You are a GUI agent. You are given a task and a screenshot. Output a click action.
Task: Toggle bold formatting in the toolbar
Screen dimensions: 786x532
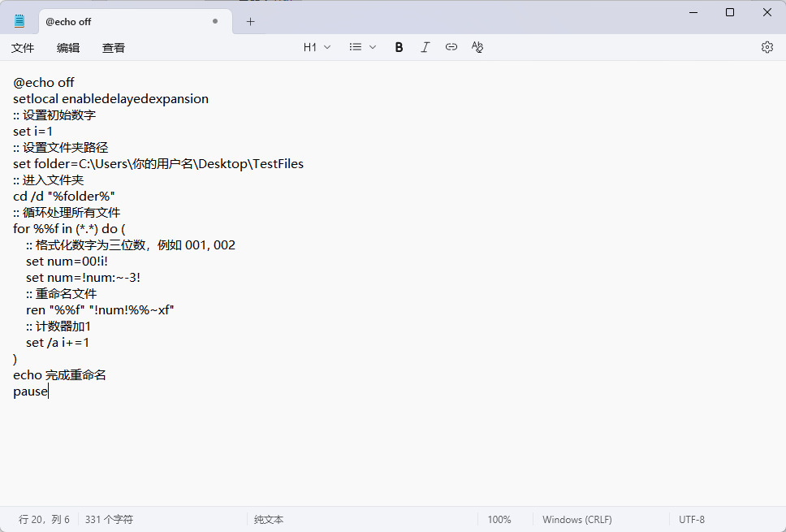tap(399, 47)
